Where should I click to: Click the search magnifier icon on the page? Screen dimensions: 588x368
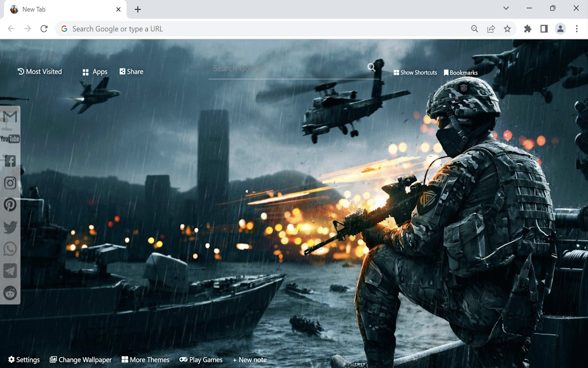point(371,68)
